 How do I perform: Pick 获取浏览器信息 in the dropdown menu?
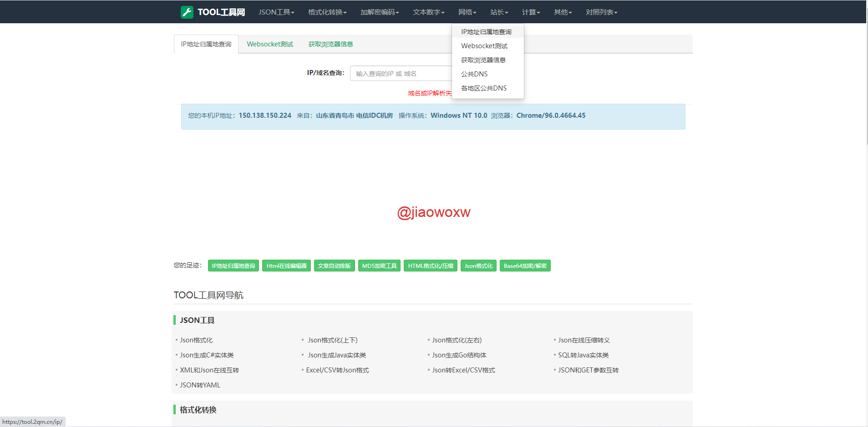coord(488,60)
